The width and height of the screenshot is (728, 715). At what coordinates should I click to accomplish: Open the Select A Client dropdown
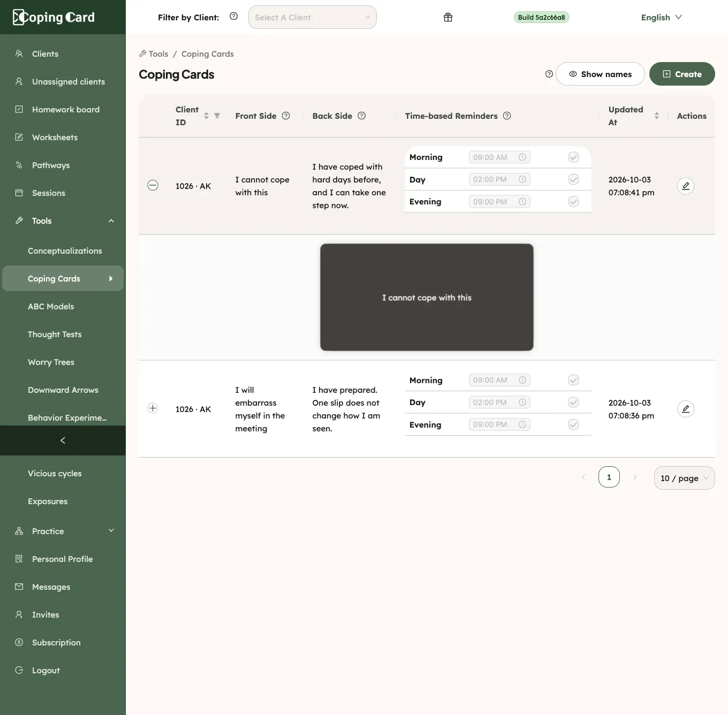313,17
